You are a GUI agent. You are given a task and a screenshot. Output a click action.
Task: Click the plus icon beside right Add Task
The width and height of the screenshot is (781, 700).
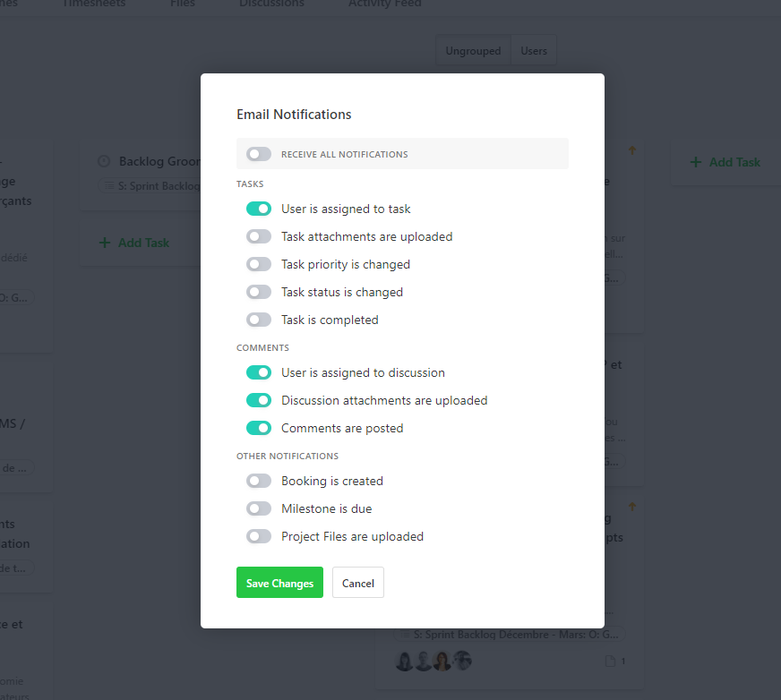[x=695, y=162]
